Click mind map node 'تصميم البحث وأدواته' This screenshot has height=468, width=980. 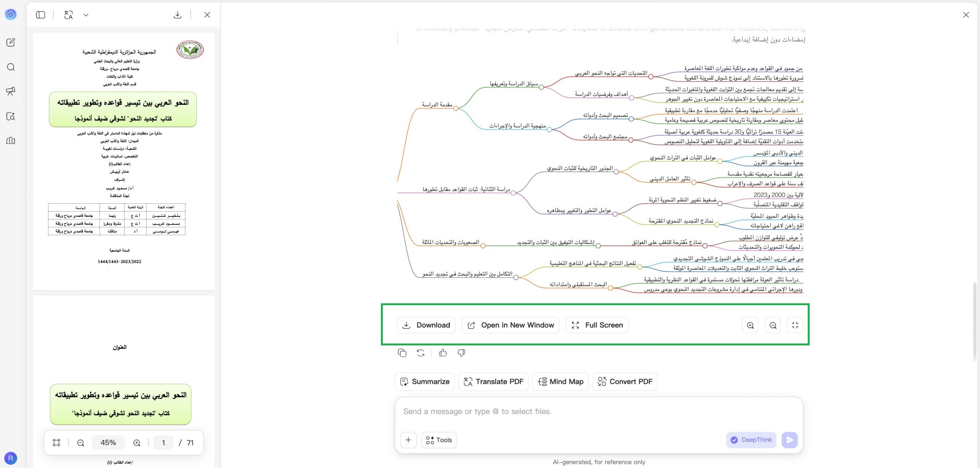coord(605,115)
